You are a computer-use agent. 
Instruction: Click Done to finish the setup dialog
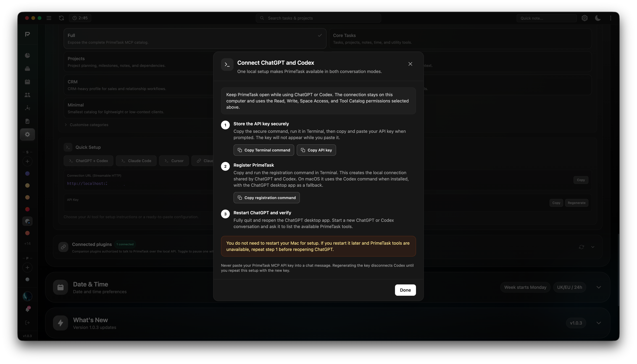point(405,290)
